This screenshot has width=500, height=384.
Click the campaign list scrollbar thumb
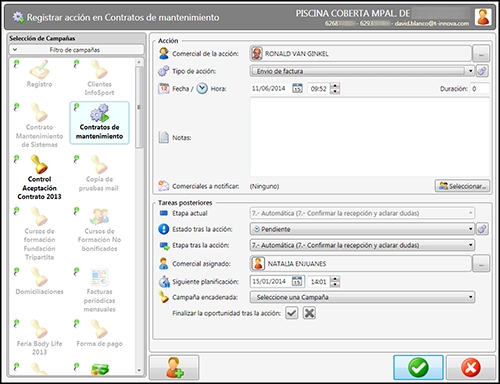139,107
